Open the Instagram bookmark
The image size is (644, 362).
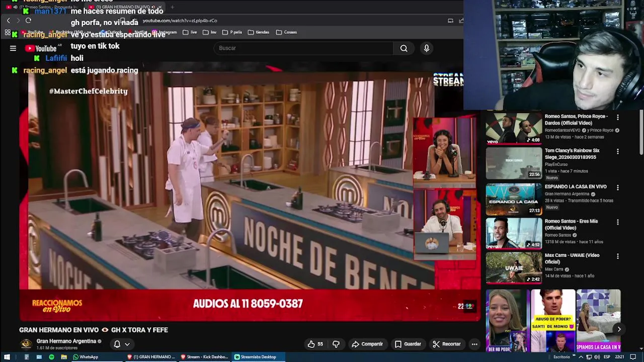(165, 32)
